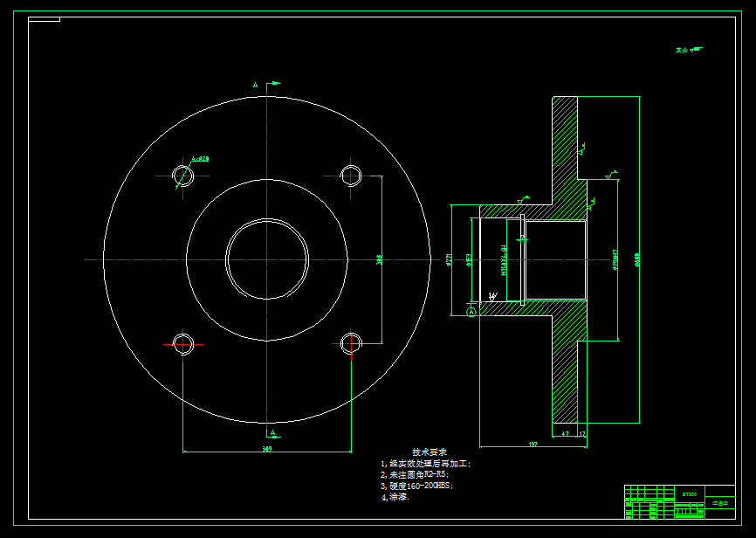Screen dimensions: 756x538
Task: Toggle the red centerline on lower-right bolt hole
Action: 349,345
